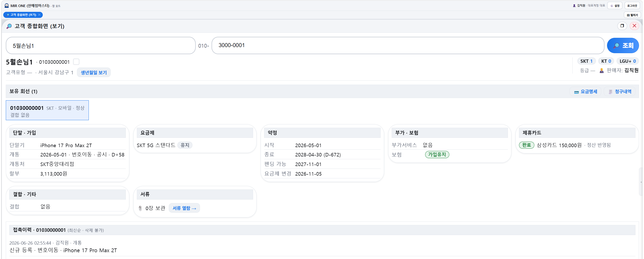The height and width of the screenshot is (259, 644).
Task: Click the SKT 1 carrier badge
Action: coord(586,61)
